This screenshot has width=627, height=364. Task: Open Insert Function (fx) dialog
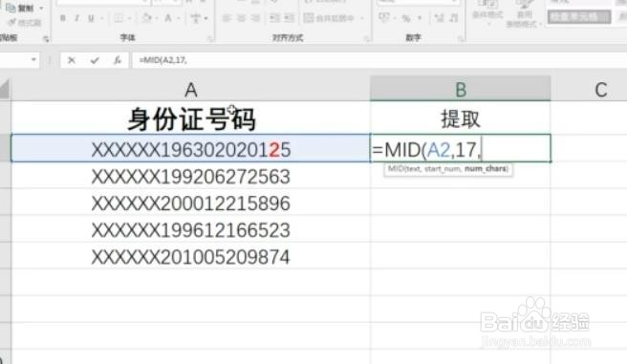[x=118, y=60]
